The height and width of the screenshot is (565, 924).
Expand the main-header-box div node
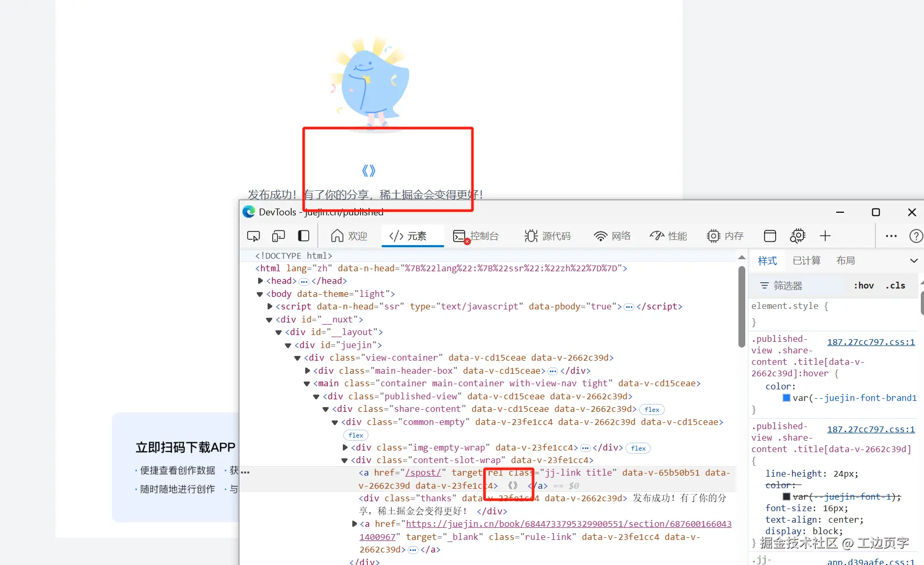coord(307,371)
